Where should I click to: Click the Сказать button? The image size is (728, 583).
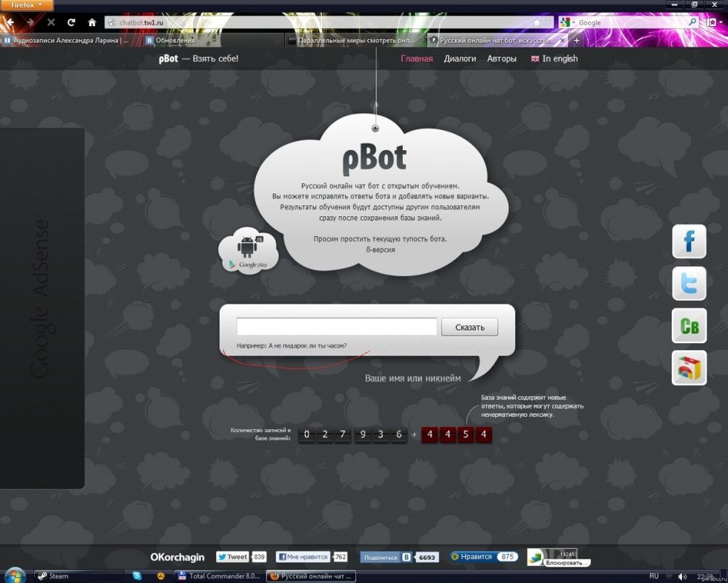(x=469, y=328)
